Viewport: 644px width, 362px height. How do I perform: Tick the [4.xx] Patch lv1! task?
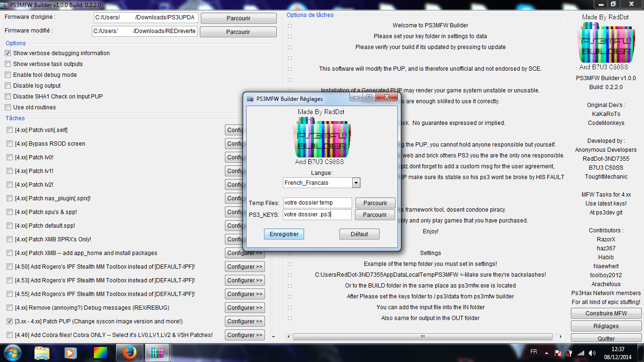[x=10, y=171]
